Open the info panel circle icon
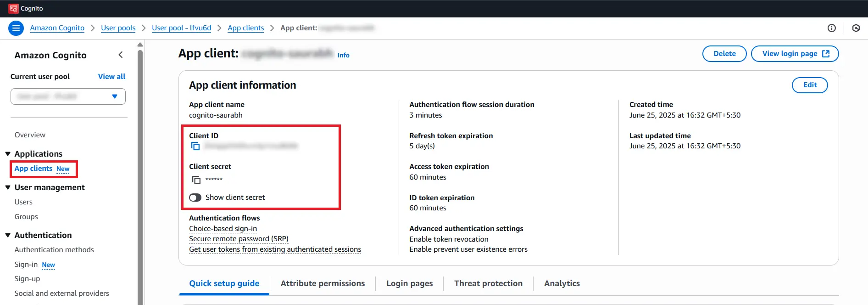This screenshot has height=305, width=868. pyautogui.click(x=831, y=28)
